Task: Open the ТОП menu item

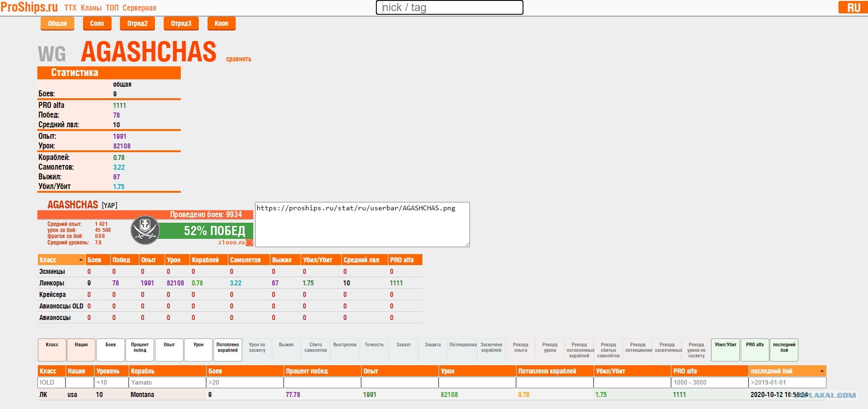Action: (x=112, y=8)
